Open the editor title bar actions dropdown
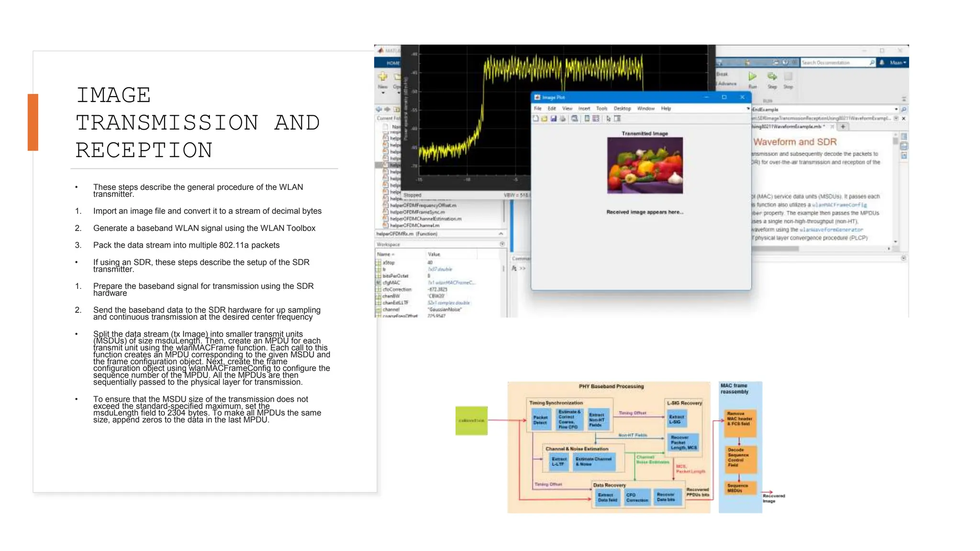 [x=896, y=118]
